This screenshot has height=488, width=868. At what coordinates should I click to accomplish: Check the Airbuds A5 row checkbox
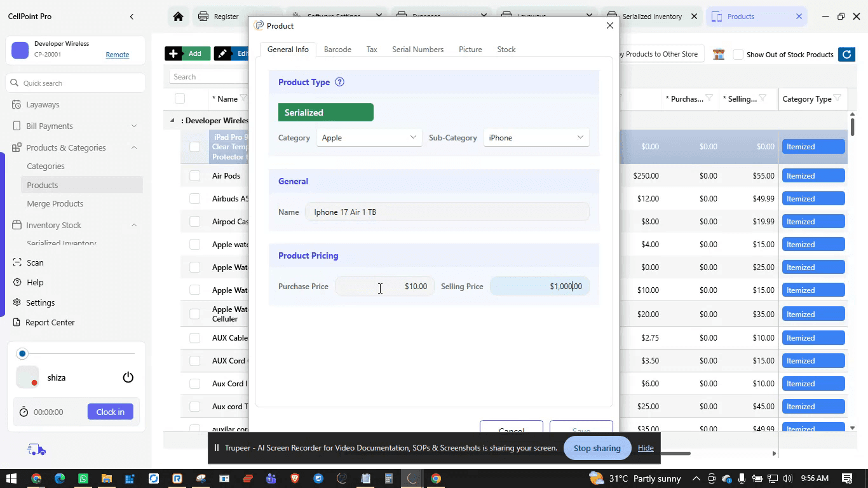[194, 199]
